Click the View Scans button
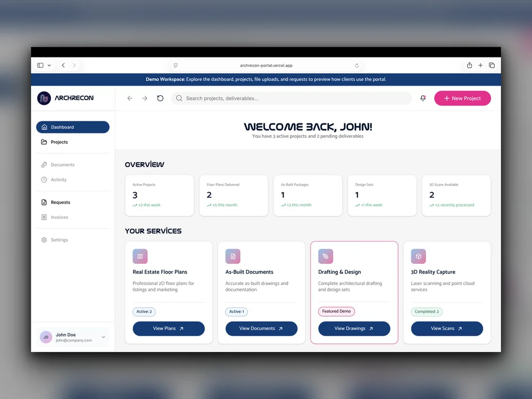 [447, 328]
